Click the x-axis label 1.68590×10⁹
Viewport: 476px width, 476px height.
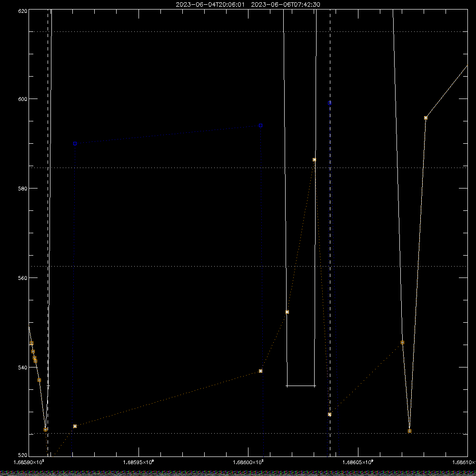coord(29,462)
